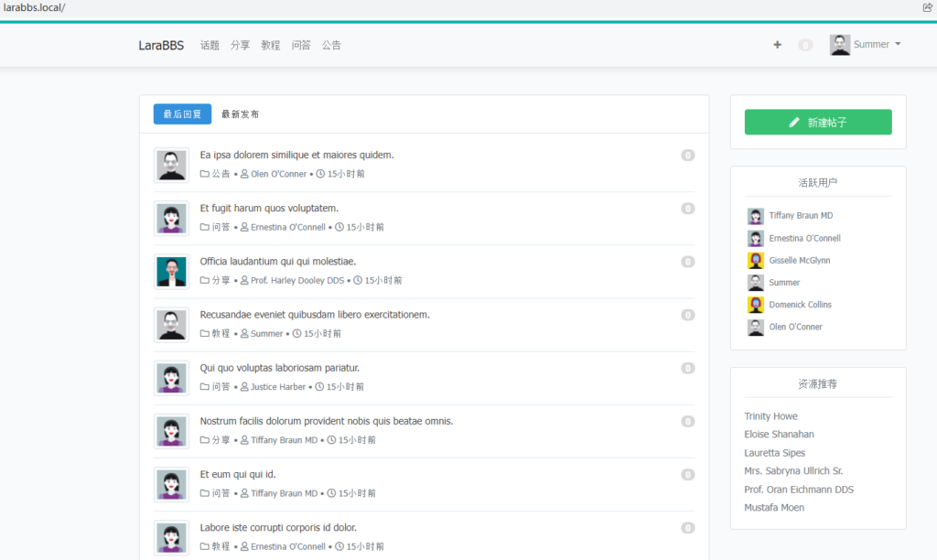The width and height of the screenshot is (937, 560).
Task: Open notifications via the bell badge icon
Action: coord(805,44)
